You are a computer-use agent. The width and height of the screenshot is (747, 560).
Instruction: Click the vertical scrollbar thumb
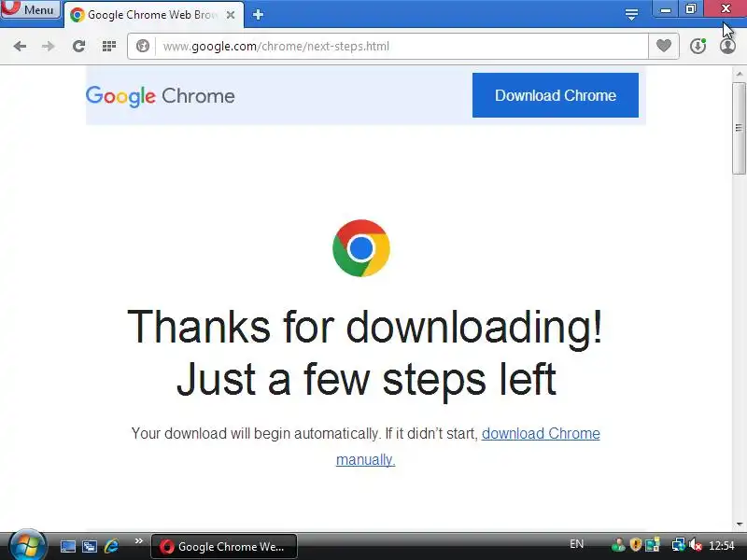coord(740,128)
